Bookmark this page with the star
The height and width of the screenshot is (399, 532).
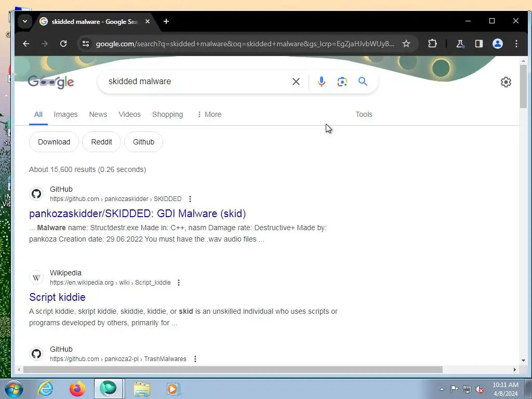pyautogui.click(x=406, y=44)
